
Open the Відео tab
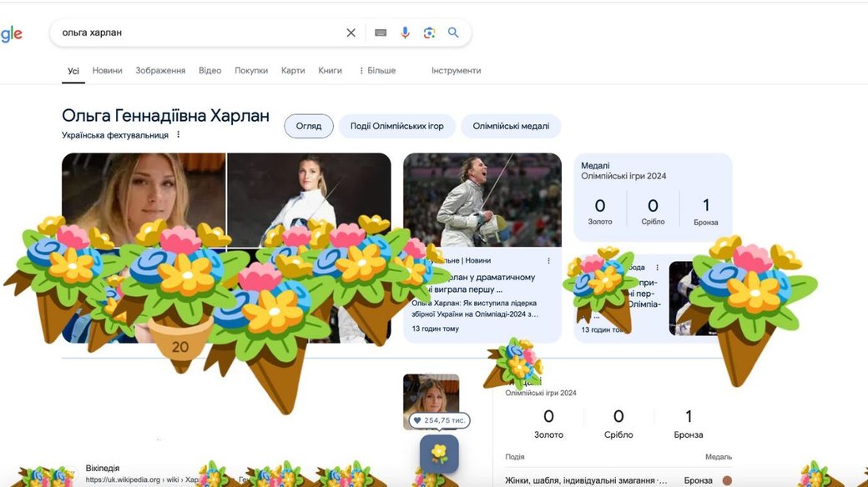[209, 71]
